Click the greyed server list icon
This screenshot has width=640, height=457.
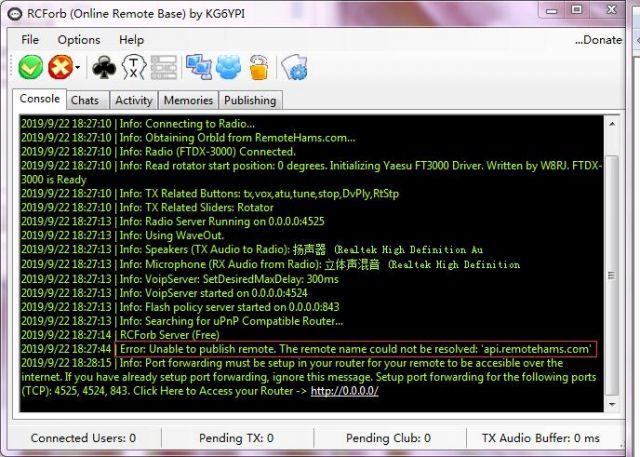point(164,67)
